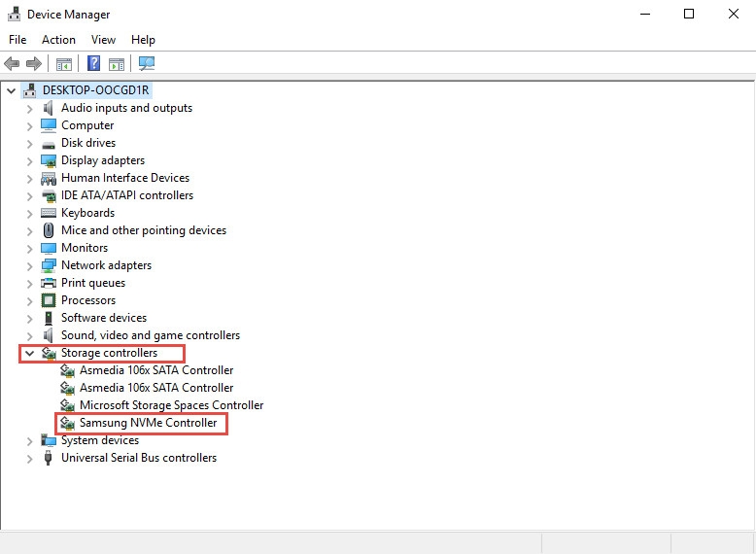
Task: Click the Processors chip icon
Action: click(49, 300)
